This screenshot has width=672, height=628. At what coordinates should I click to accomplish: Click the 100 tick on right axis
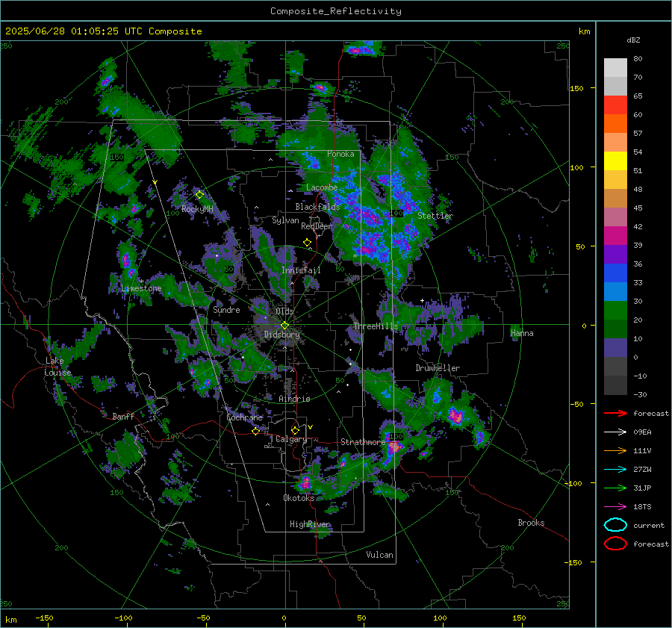(576, 167)
